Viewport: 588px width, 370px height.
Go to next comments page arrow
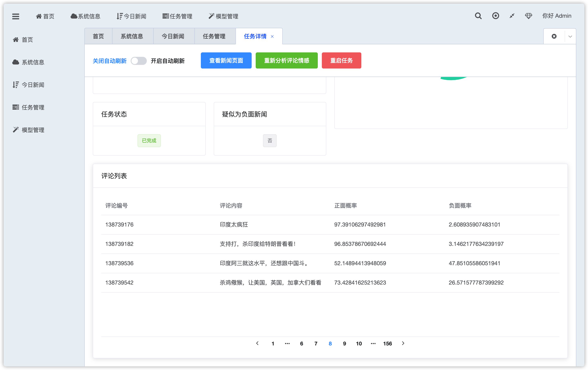point(403,343)
